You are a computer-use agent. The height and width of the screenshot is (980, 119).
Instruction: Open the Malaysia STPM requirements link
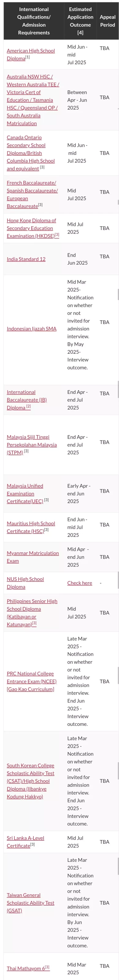32,444
